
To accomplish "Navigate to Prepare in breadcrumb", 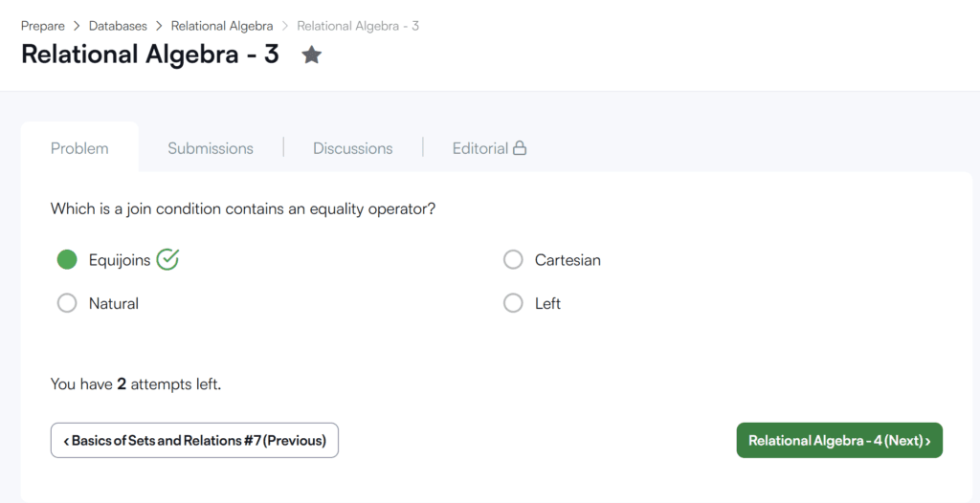I will [43, 26].
